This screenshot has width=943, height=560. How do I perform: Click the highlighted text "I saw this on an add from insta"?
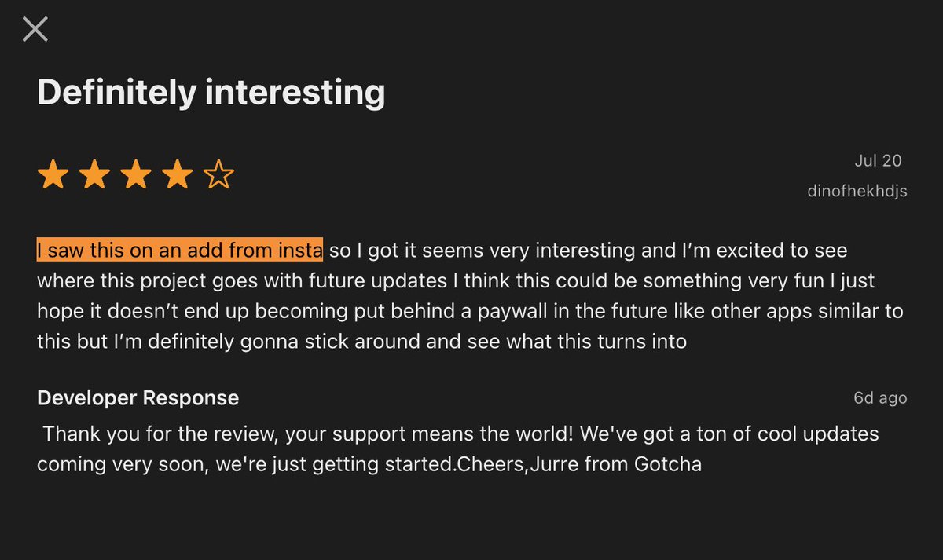180,251
